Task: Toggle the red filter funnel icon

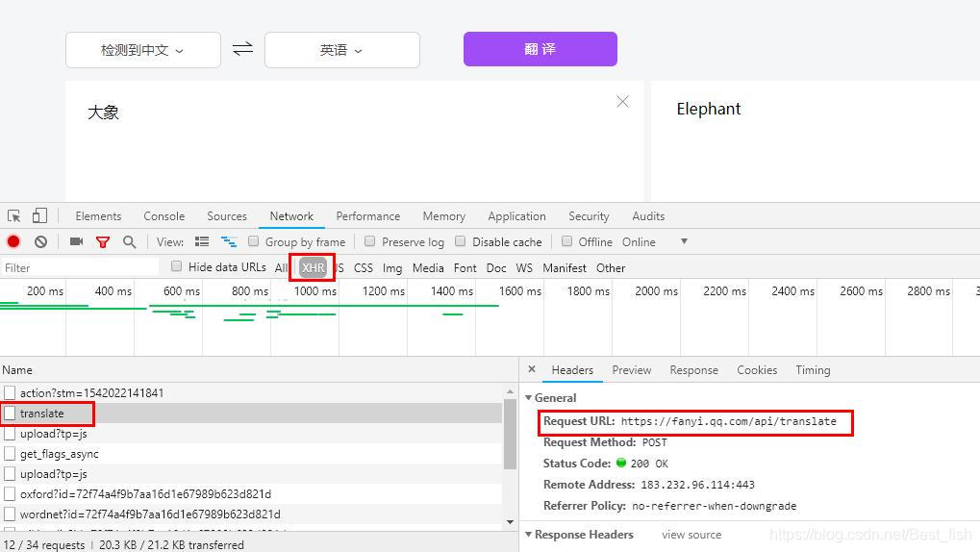Action: pyautogui.click(x=103, y=242)
